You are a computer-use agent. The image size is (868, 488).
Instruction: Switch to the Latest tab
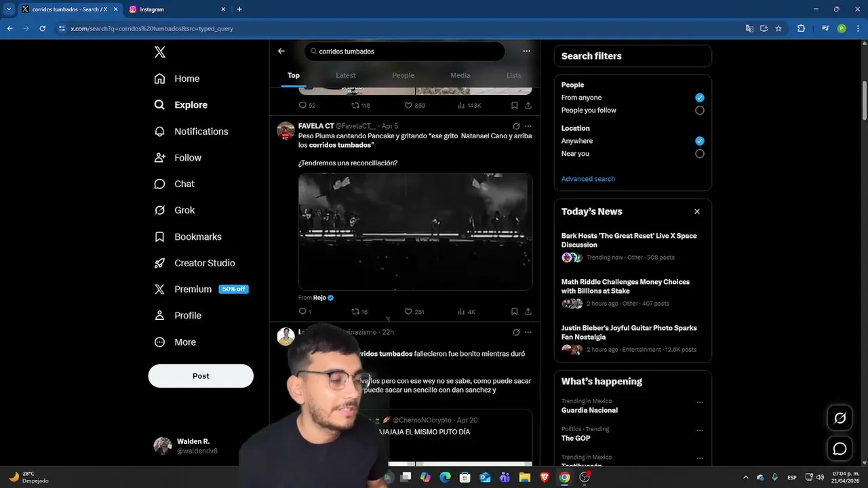pyautogui.click(x=346, y=75)
